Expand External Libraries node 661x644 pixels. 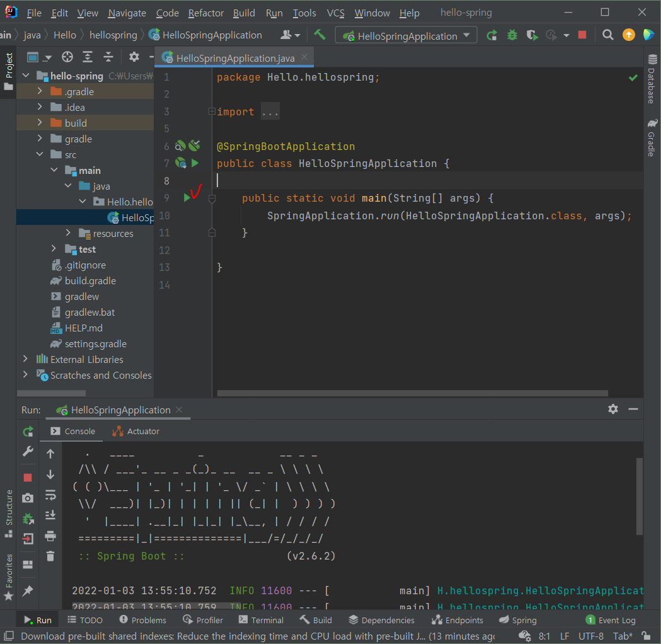25,359
